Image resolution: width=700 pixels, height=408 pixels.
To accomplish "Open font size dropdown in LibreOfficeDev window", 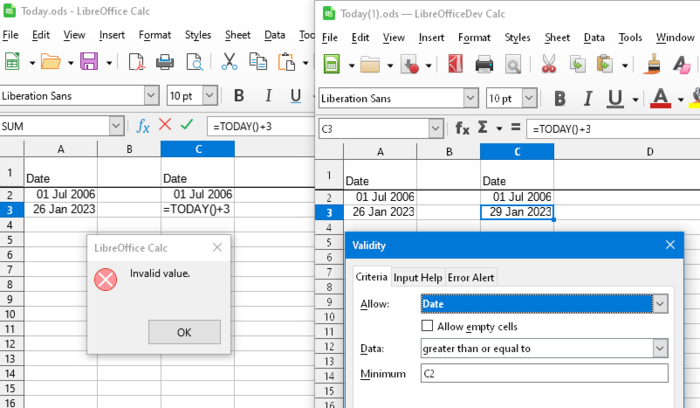I will (x=531, y=99).
